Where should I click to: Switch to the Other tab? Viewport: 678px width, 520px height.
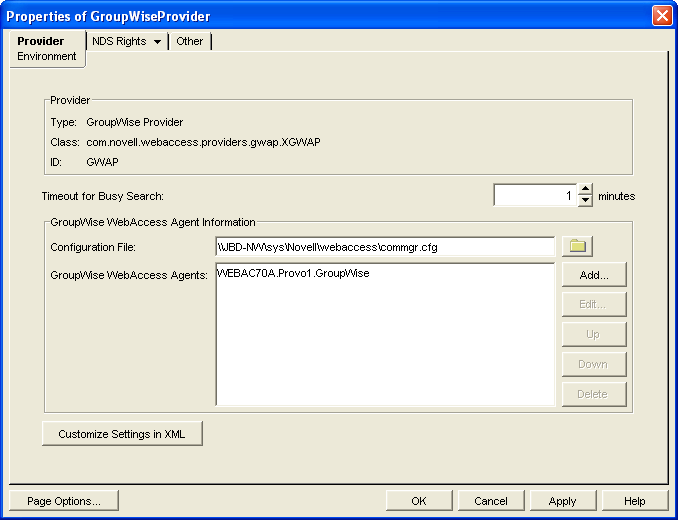[x=189, y=41]
